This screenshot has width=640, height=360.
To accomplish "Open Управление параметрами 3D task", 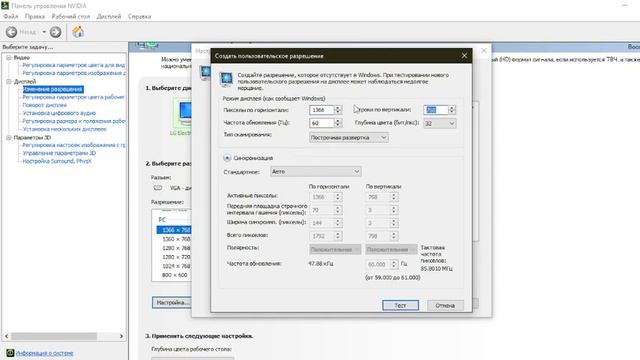I will (x=59, y=153).
